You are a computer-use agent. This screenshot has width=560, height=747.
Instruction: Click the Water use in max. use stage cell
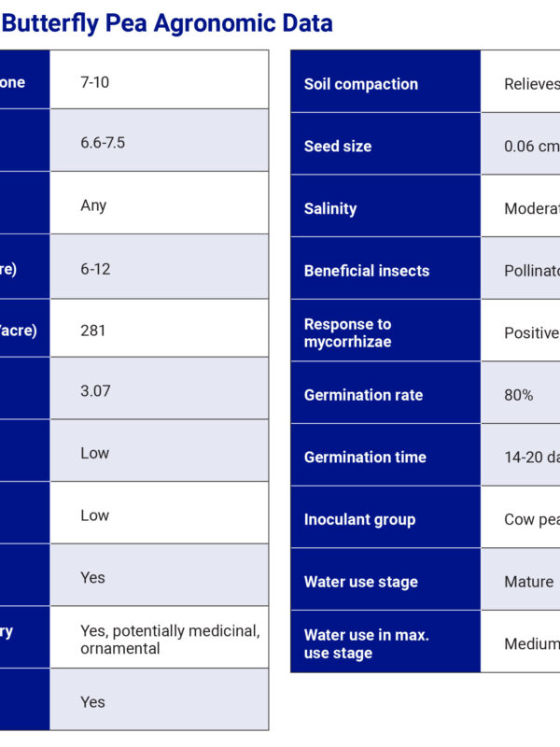pos(366,643)
